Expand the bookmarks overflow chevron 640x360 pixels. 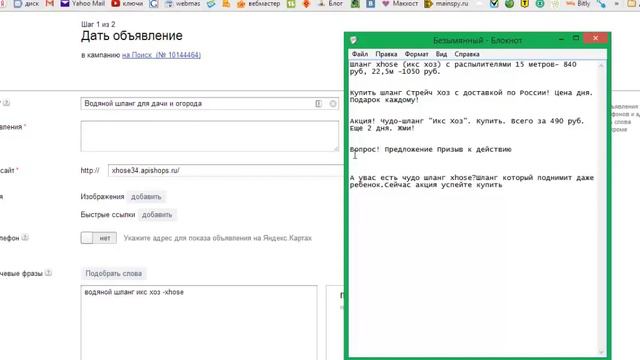point(617,4)
